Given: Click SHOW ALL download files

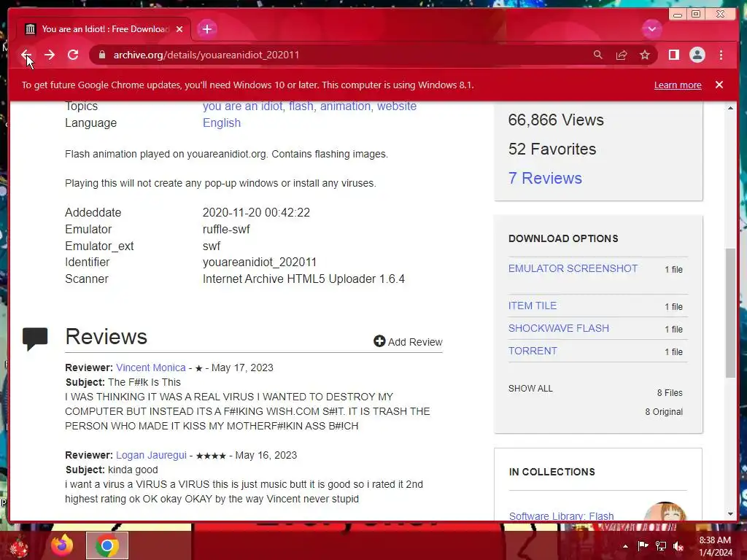Looking at the screenshot, I should click(530, 389).
